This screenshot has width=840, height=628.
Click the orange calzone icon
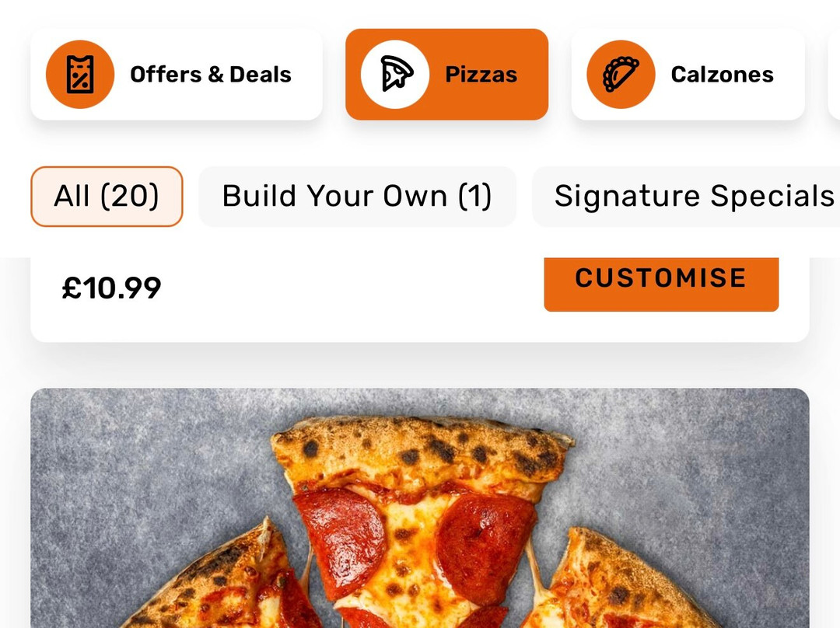click(x=621, y=75)
